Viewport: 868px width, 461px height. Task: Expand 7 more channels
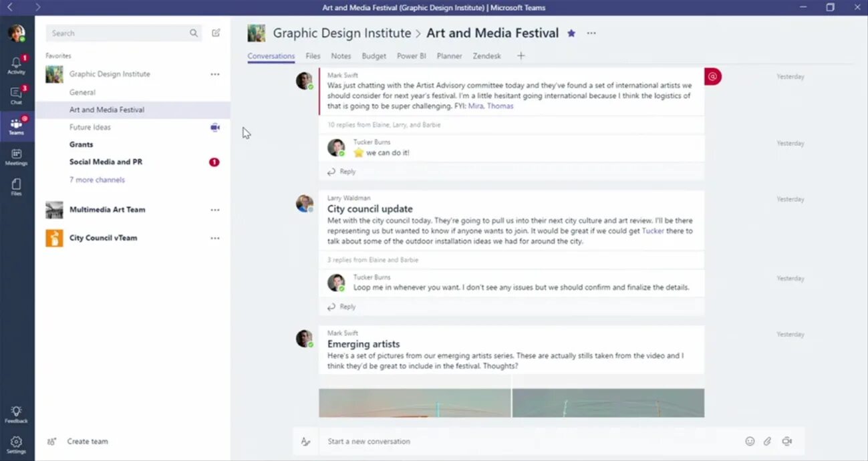(x=97, y=180)
